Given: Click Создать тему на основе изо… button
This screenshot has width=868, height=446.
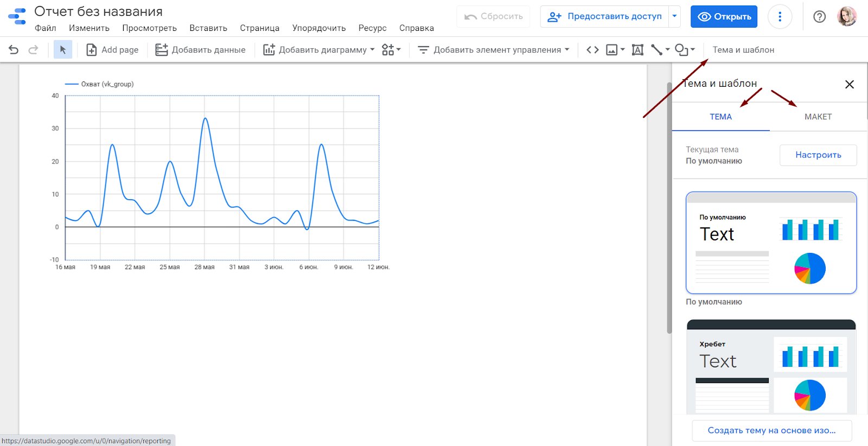Looking at the screenshot, I should click(771, 430).
